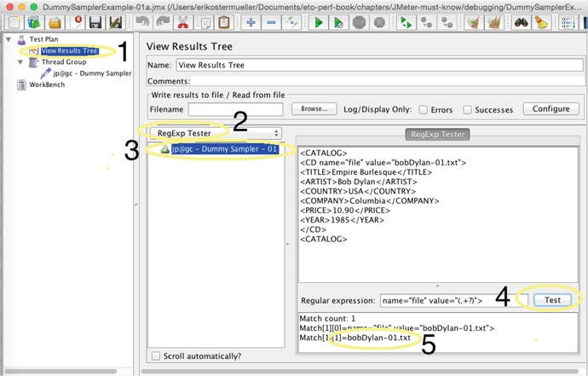The image size is (588, 376).
Task: Toggle Scroll automatically checkbox
Action: [156, 356]
